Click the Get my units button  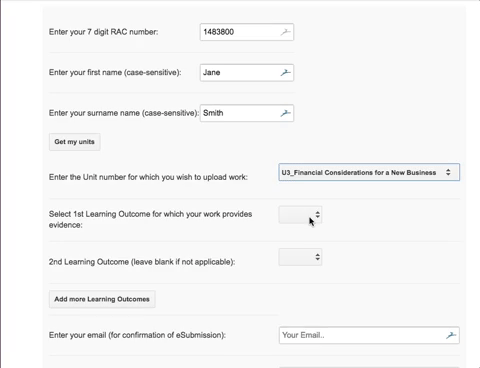pyautogui.click(x=74, y=142)
